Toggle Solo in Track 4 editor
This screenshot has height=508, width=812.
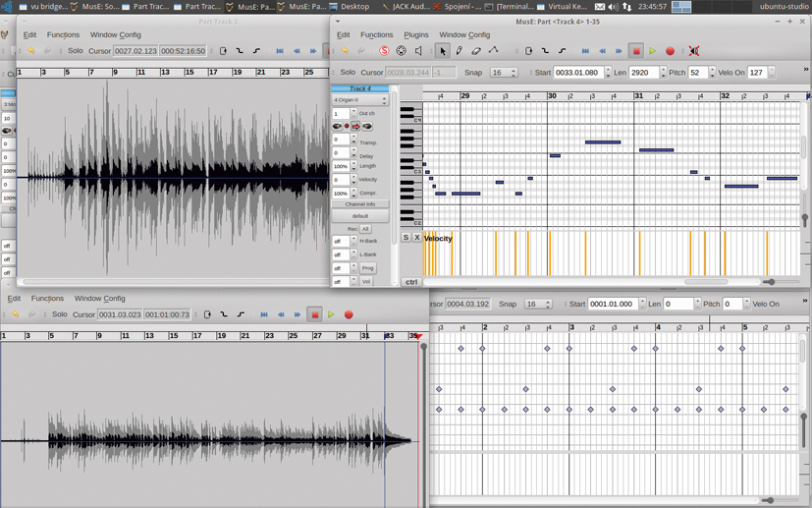(x=348, y=72)
